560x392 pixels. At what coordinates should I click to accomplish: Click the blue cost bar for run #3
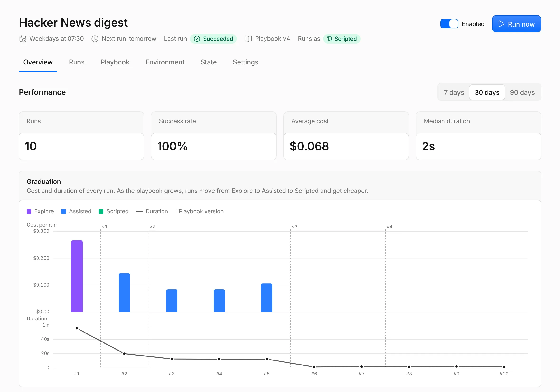point(172,301)
